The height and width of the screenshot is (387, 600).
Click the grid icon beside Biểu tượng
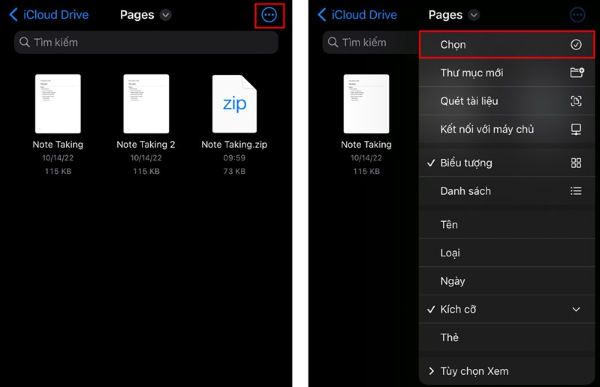pyautogui.click(x=576, y=163)
